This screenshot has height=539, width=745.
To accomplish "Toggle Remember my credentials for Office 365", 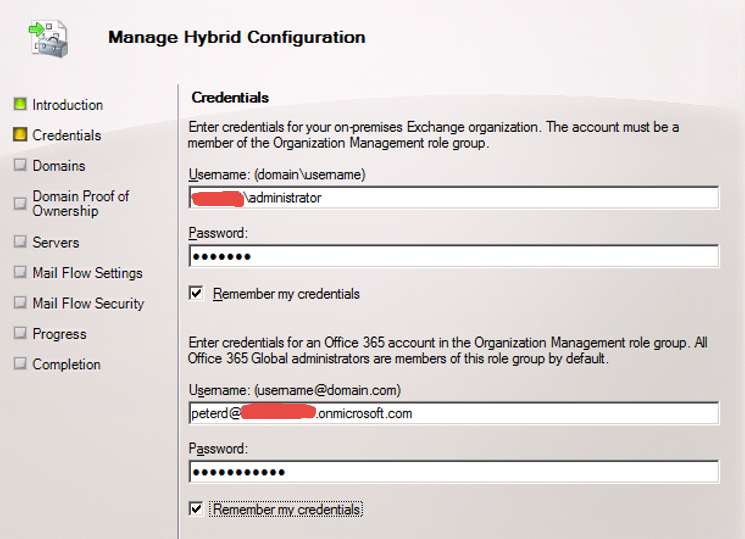I will click(x=196, y=509).
